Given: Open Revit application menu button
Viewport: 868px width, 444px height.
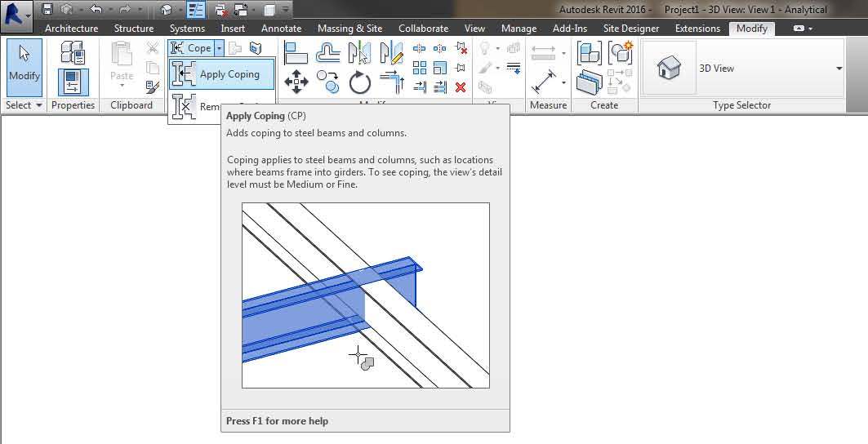Looking at the screenshot, I should click(16, 15).
